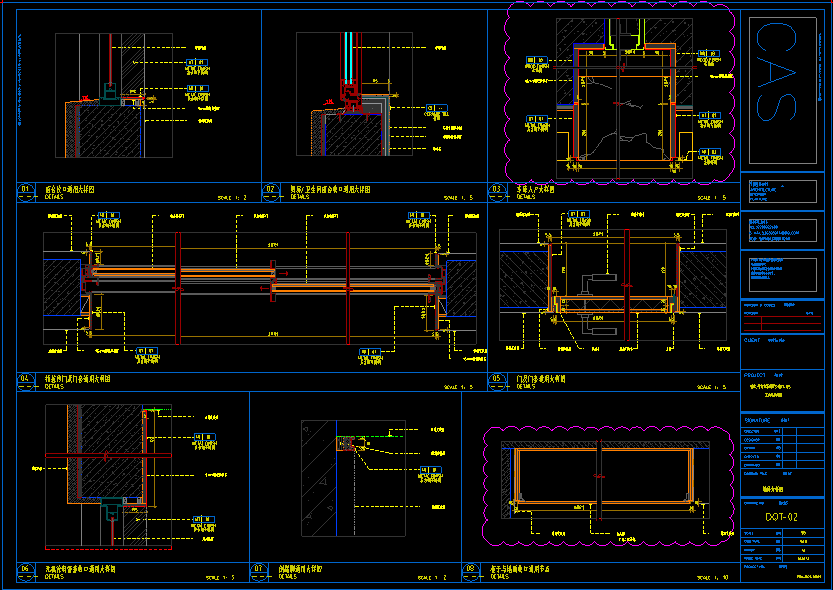The width and height of the screenshot is (833, 590).
Task: Click the 07 detail number bubble
Action: 258,570
